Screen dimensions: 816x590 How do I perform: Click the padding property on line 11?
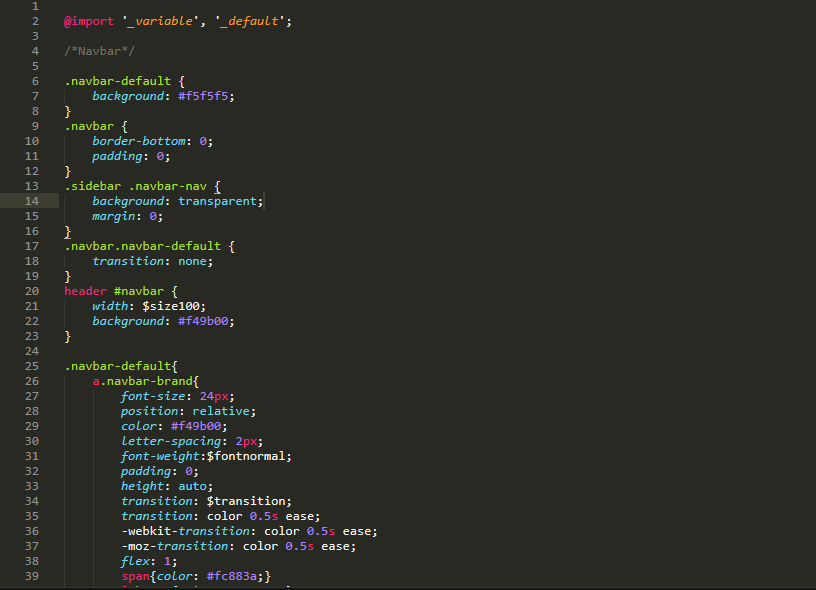117,156
